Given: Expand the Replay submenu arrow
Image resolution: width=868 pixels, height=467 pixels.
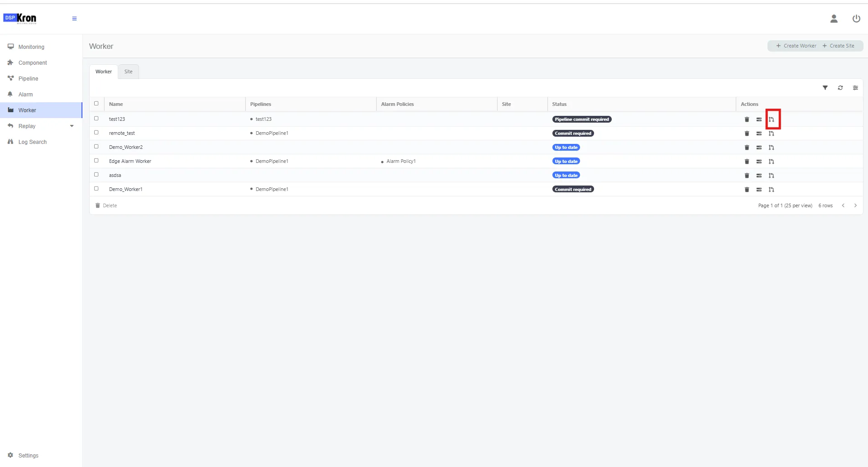Looking at the screenshot, I should [72, 126].
